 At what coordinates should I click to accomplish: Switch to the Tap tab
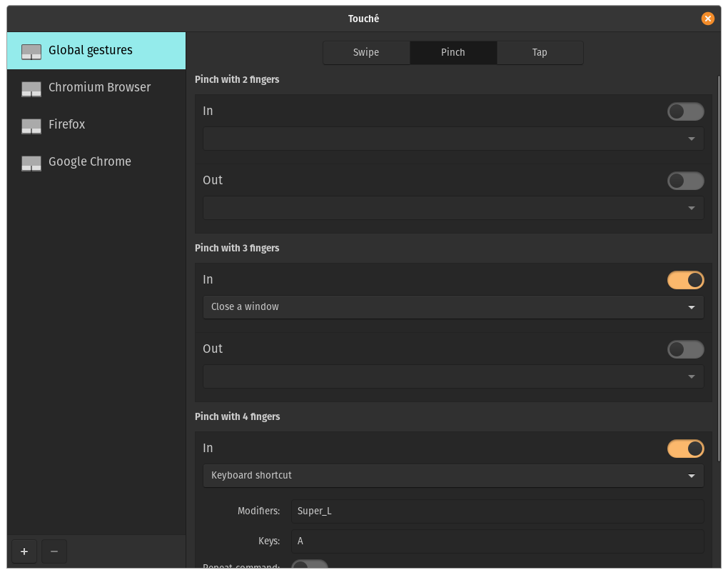pos(540,53)
